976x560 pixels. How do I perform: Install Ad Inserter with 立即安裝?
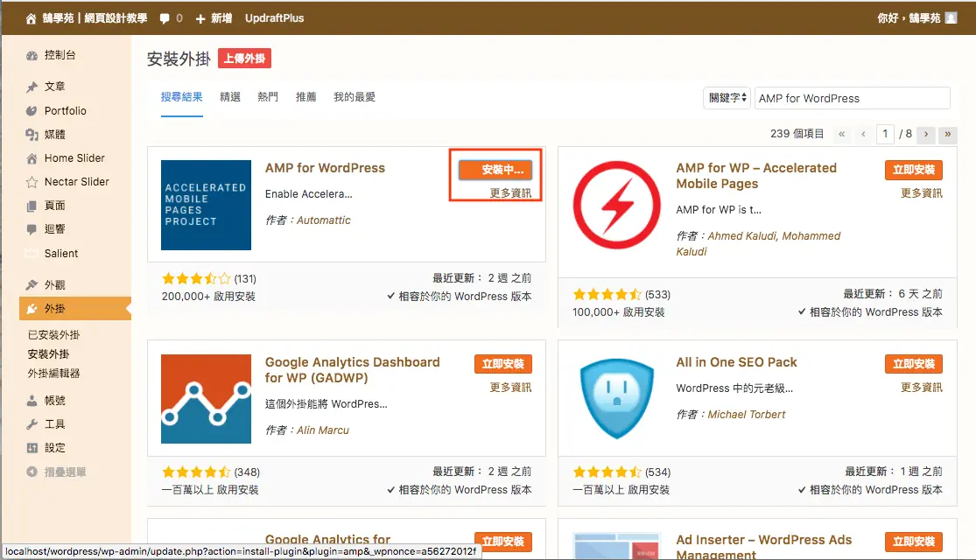point(914,542)
